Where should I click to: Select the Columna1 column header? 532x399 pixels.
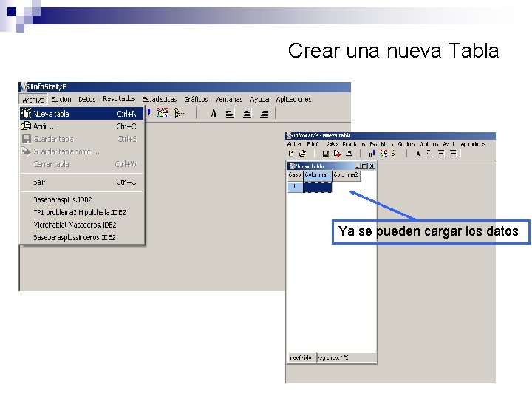point(317,175)
